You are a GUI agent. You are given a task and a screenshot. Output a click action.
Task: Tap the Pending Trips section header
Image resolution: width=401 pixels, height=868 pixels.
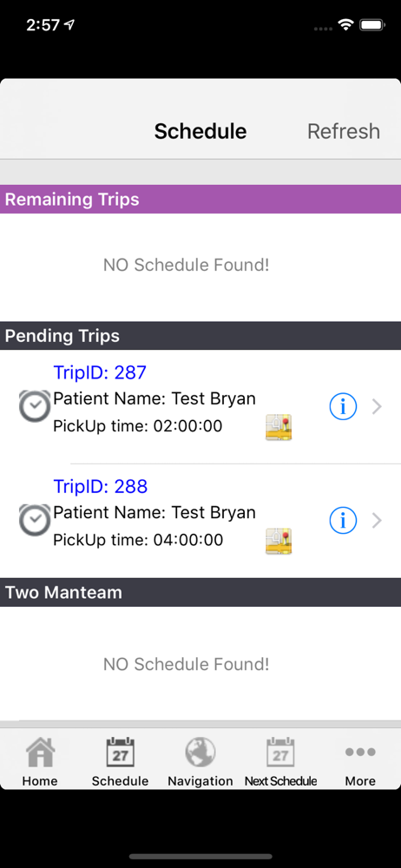coord(200,335)
